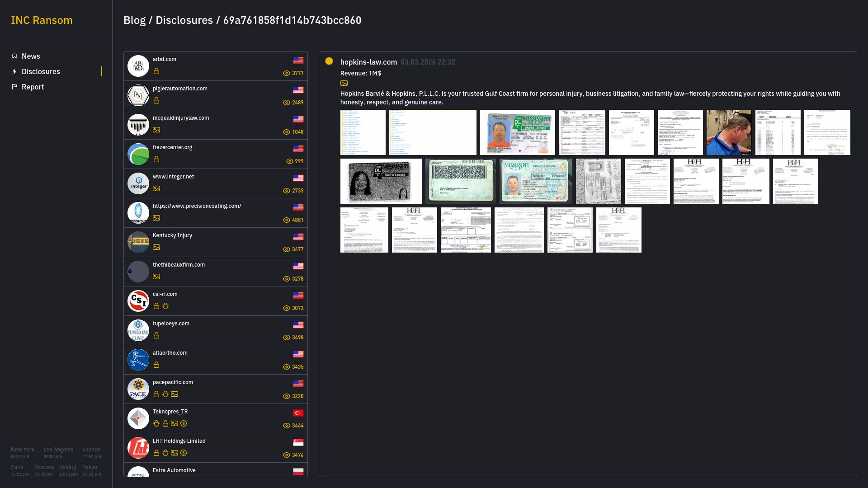Click the image icon below Revenue text
The image size is (868, 488).
(344, 83)
